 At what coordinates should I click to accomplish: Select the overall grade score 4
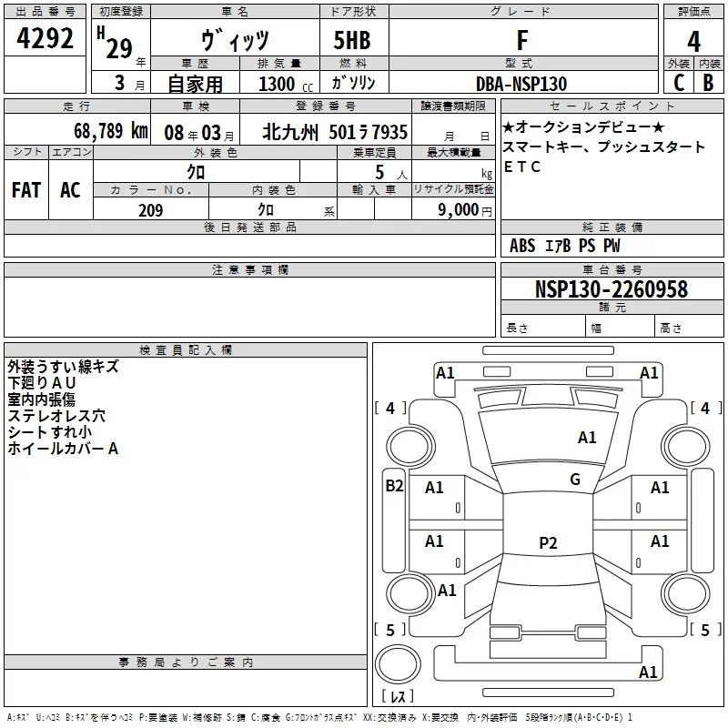(693, 41)
